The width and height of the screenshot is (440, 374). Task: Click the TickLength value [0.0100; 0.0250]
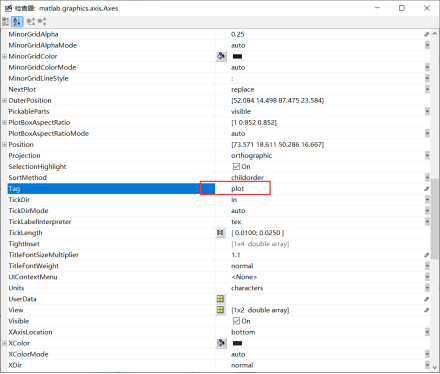point(257,233)
